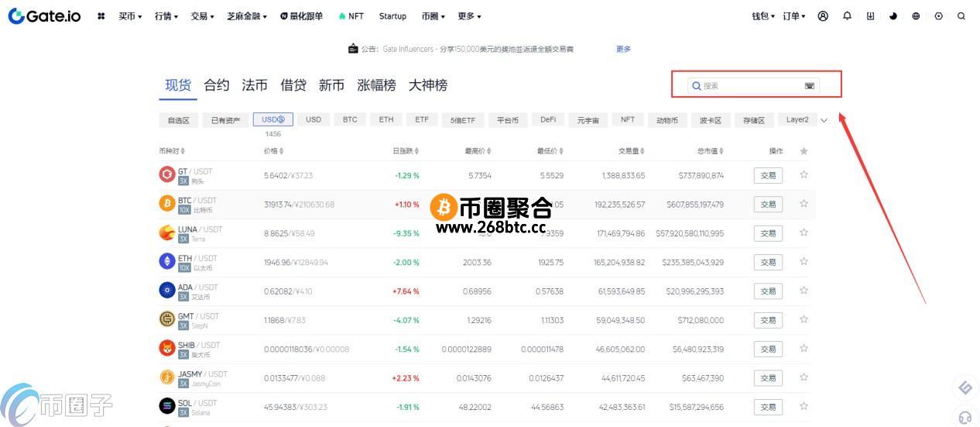Click the GT coin icon
The height and width of the screenshot is (427, 980).
(166, 174)
